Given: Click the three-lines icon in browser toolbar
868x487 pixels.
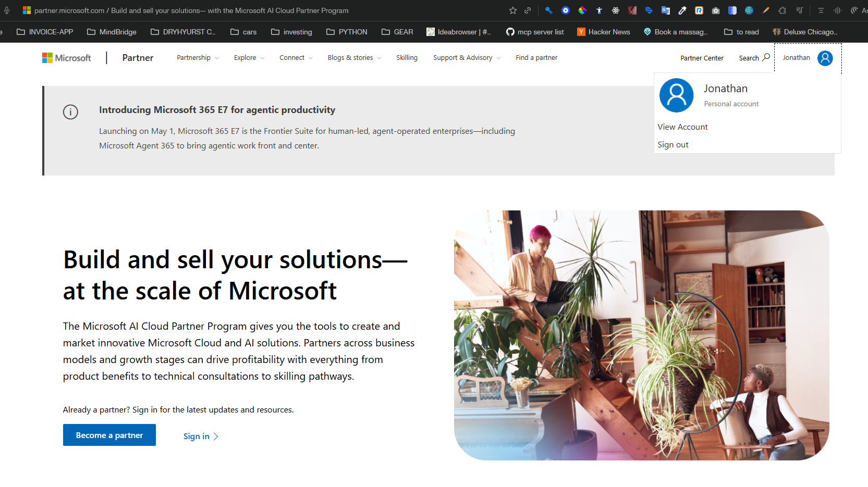Looking at the screenshot, I should (821, 10).
